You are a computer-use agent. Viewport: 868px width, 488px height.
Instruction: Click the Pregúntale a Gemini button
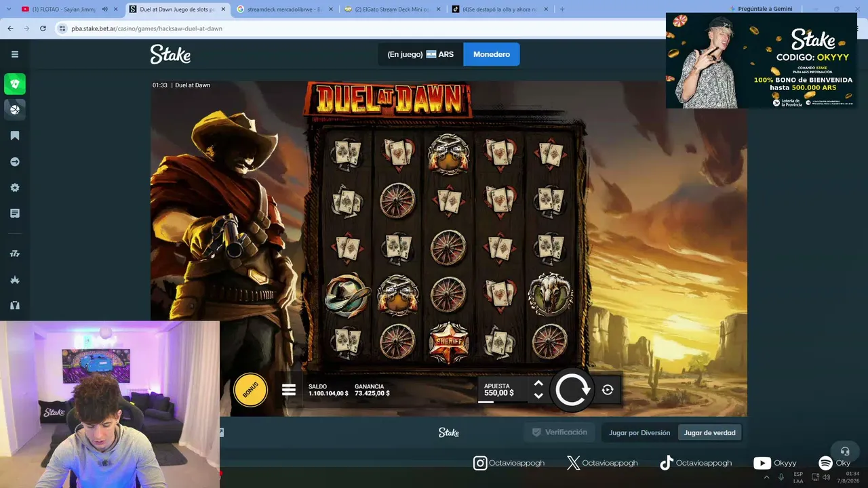pyautogui.click(x=761, y=9)
